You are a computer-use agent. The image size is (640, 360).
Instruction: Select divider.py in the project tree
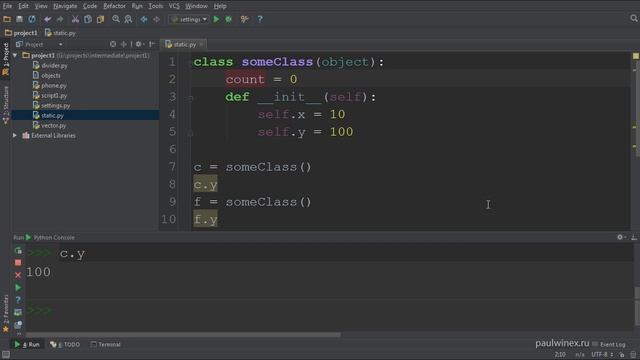point(50,65)
